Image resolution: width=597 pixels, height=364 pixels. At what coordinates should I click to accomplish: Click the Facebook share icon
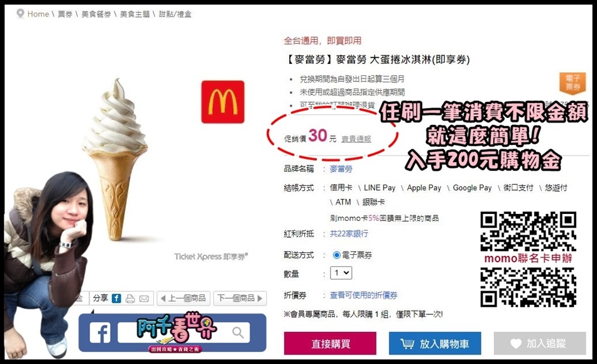click(x=116, y=299)
